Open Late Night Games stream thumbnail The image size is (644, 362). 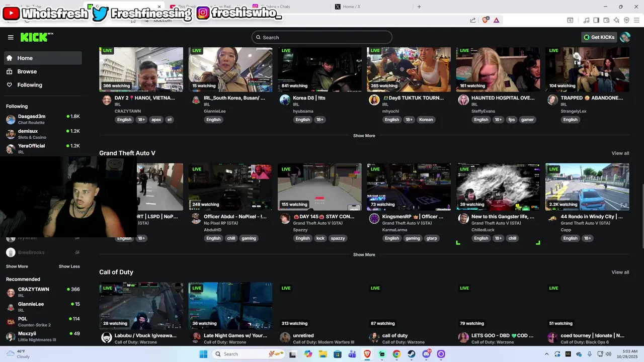coord(230,306)
